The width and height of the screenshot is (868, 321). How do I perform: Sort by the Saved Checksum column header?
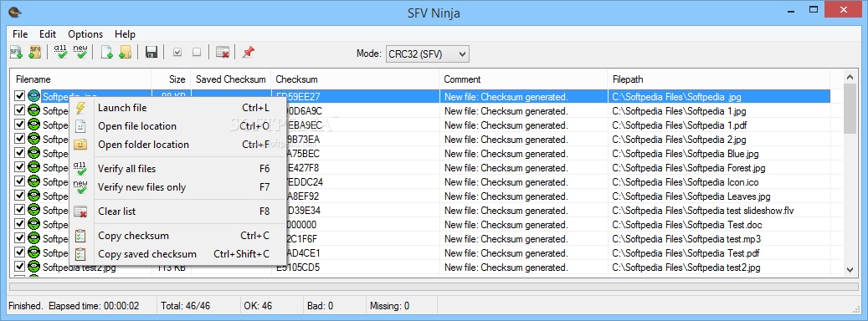[231, 79]
